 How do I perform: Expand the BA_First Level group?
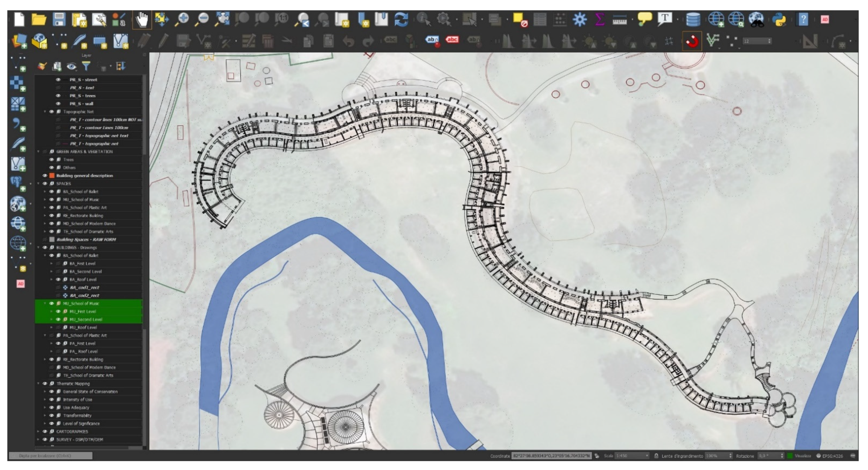(51, 264)
